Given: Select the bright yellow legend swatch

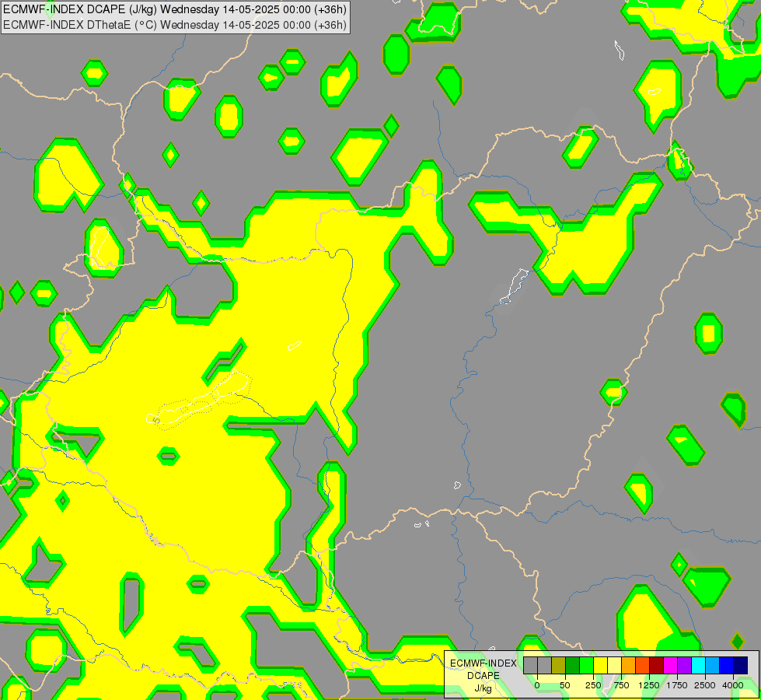Looking at the screenshot, I should tap(600, 666).
